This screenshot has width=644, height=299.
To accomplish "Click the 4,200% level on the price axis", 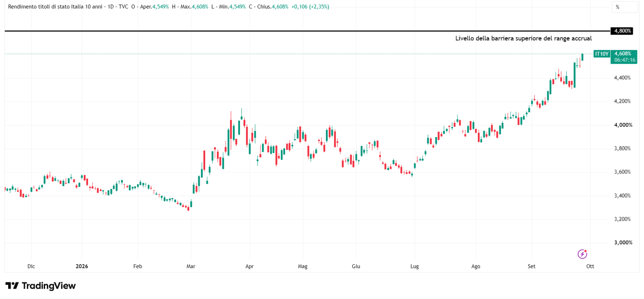I will pyautogui.click(x=623, y=101).
